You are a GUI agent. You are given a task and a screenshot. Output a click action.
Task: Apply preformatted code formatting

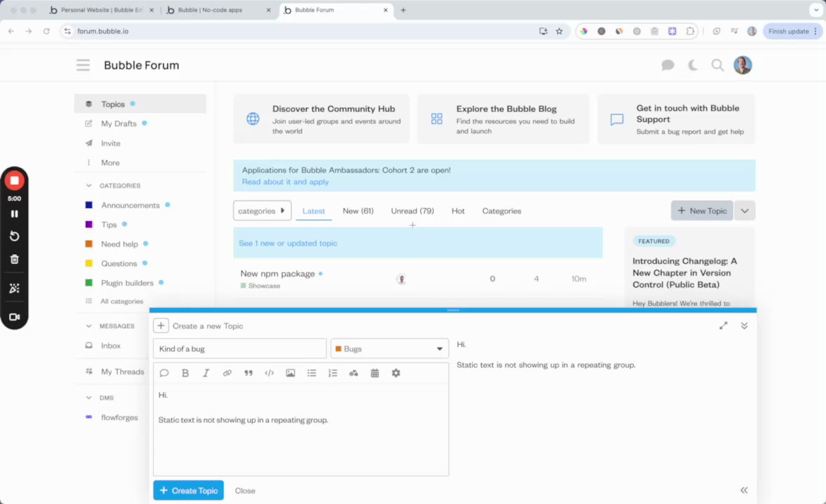coord(269,373)
